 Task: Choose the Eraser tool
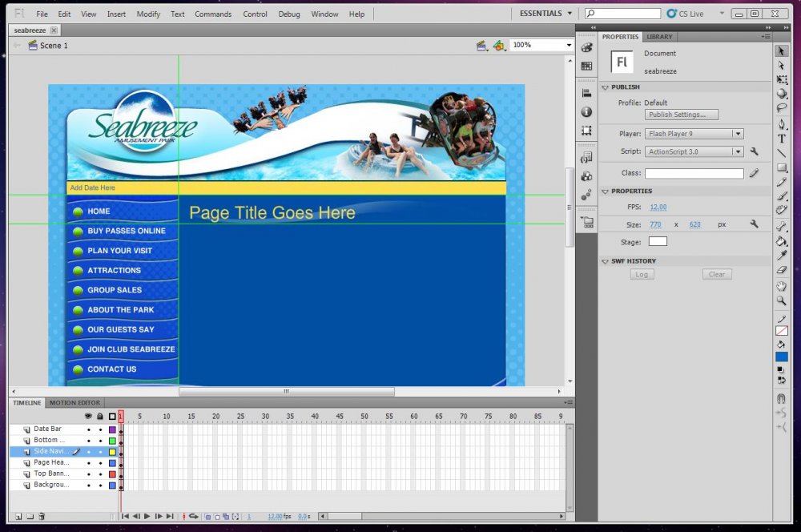pyautogui.click(x=782, y=270)
